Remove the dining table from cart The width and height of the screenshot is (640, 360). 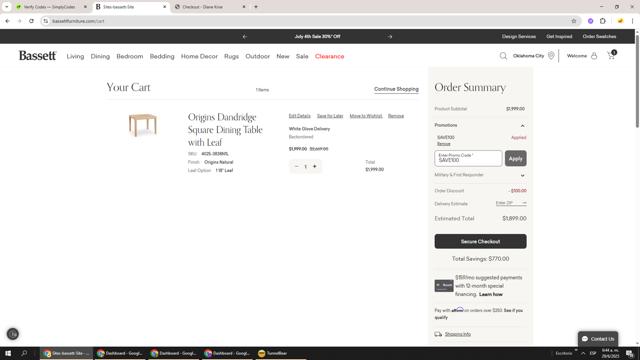pos(396,116)
